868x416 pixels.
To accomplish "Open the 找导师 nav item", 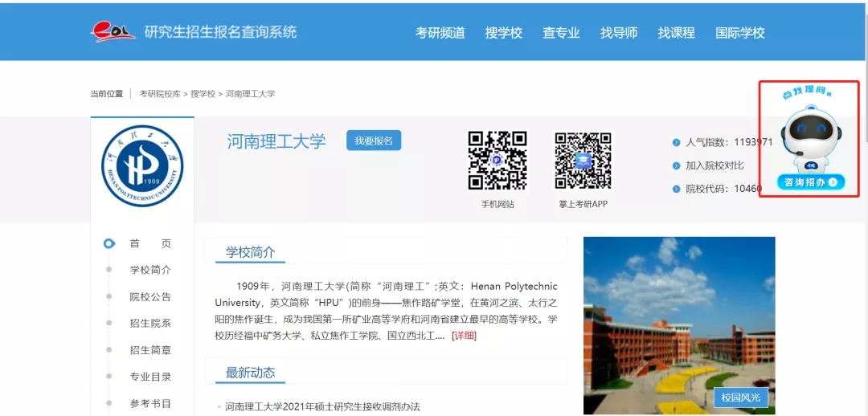I will click(619, 33).
